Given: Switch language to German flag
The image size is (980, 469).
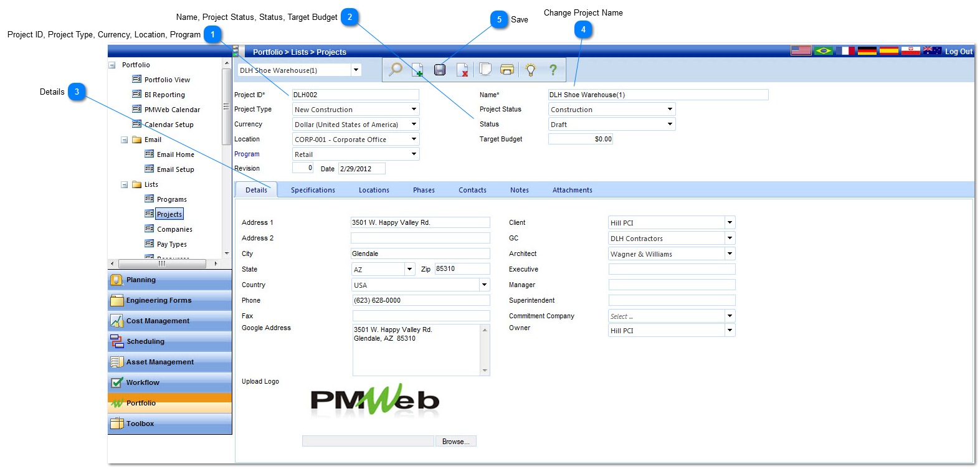Looking at the screenshot, I should (x=867, y=50).
